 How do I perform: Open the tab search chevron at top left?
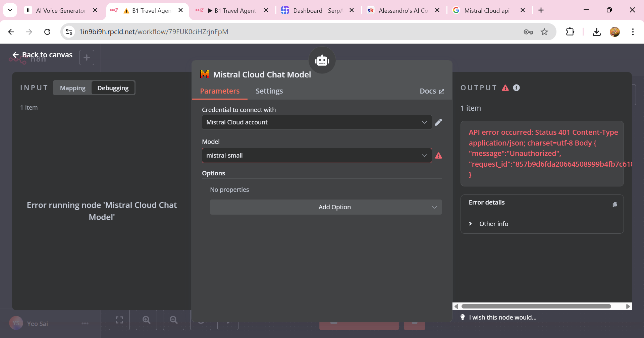[10, 10]
